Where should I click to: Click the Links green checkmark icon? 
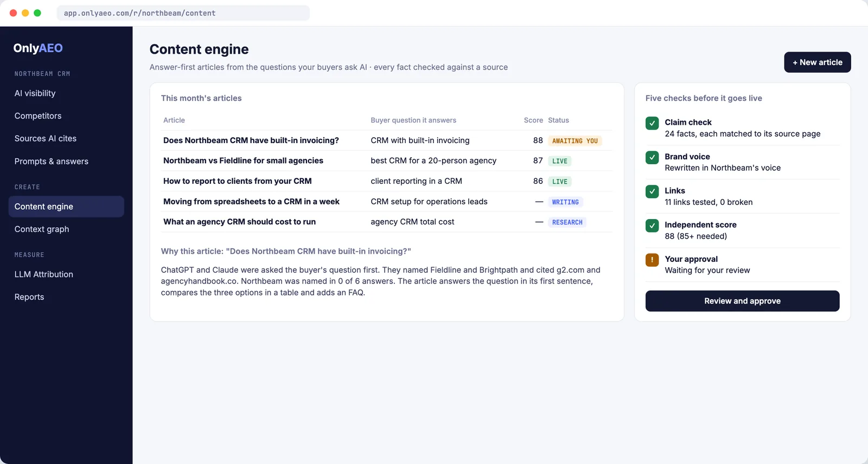pos(652,191)
